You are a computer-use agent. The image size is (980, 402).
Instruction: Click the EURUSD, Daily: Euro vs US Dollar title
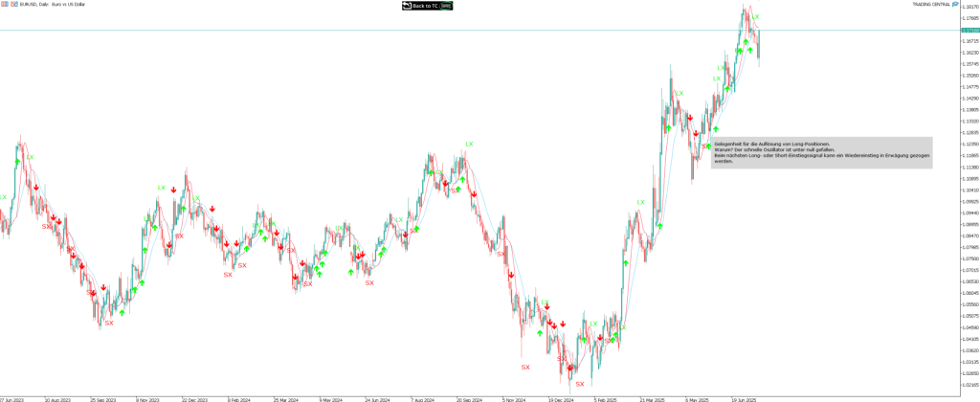[x=53, y=4]
